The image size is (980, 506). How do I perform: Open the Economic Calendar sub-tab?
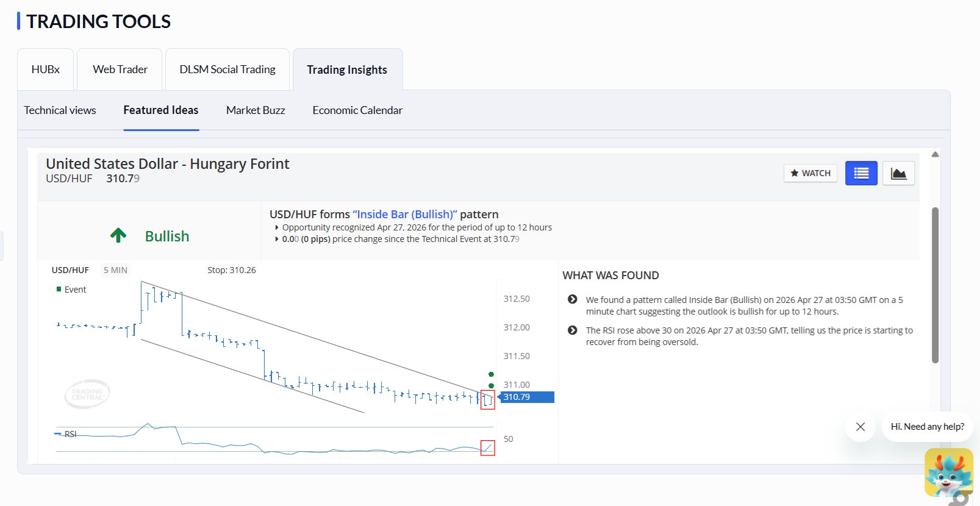pyautogui.click(x=357, y=110)
